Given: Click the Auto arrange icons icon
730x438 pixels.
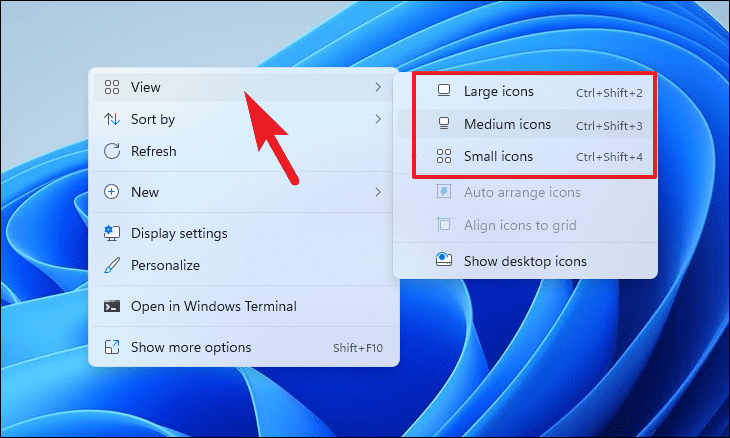Looking at the screenshot, I should pyautogui.click(x=444, y=191).
